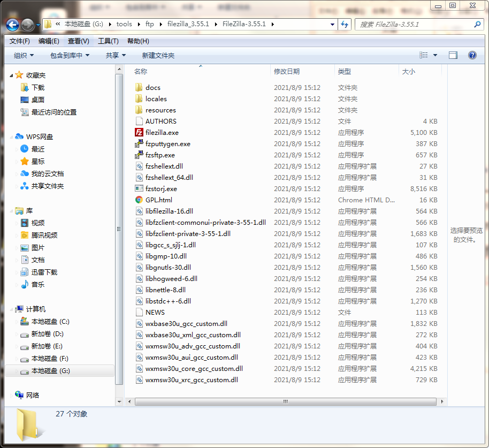Select the AUTHORS file icon

click(139, 121)
